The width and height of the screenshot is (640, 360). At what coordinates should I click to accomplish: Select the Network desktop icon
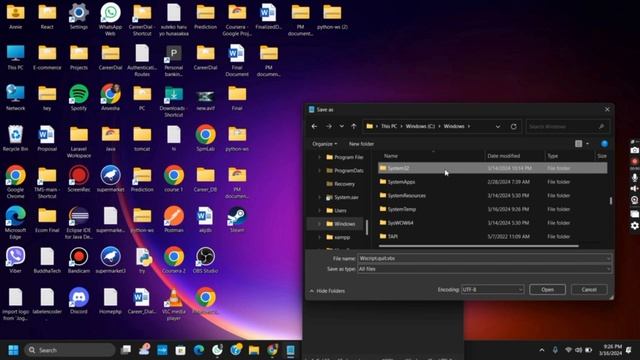click(x=16, y=98)
